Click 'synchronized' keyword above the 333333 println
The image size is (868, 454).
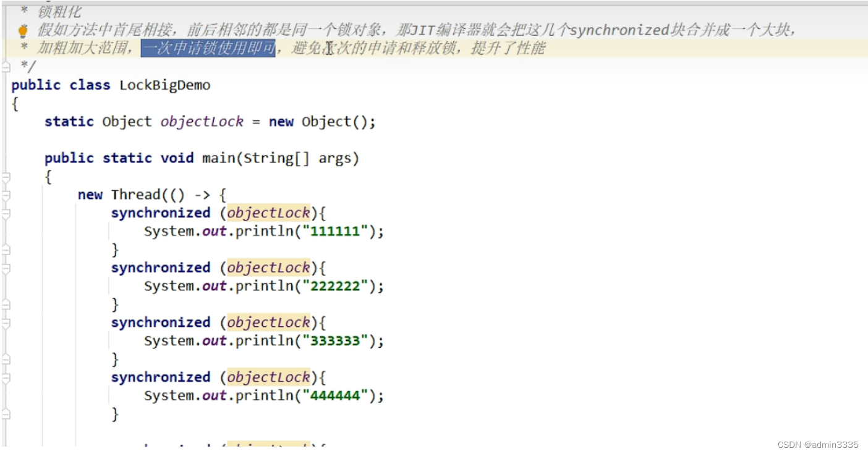tap(161, 323)
